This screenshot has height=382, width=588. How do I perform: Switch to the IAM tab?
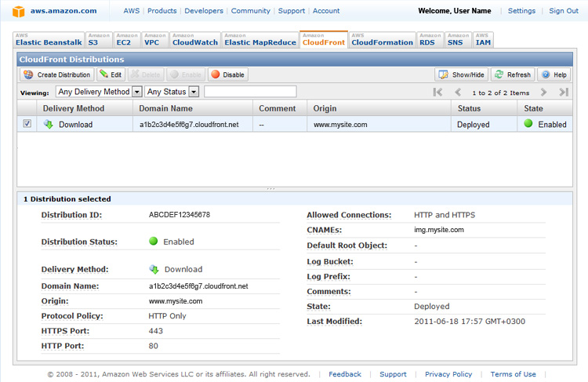coord(483,39)
